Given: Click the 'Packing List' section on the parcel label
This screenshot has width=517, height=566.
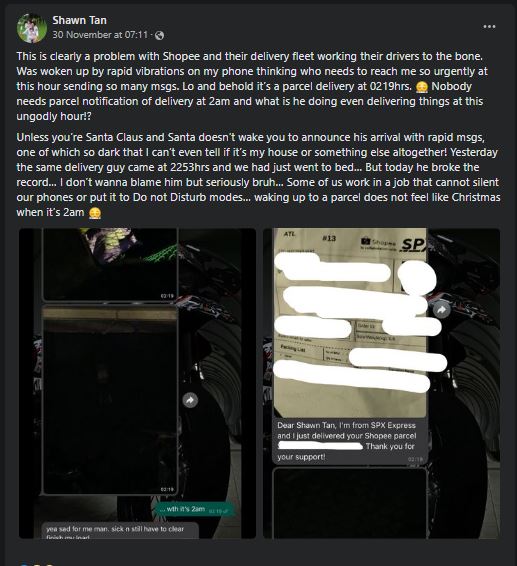Looking at the screenshot, I should (293, 349).
